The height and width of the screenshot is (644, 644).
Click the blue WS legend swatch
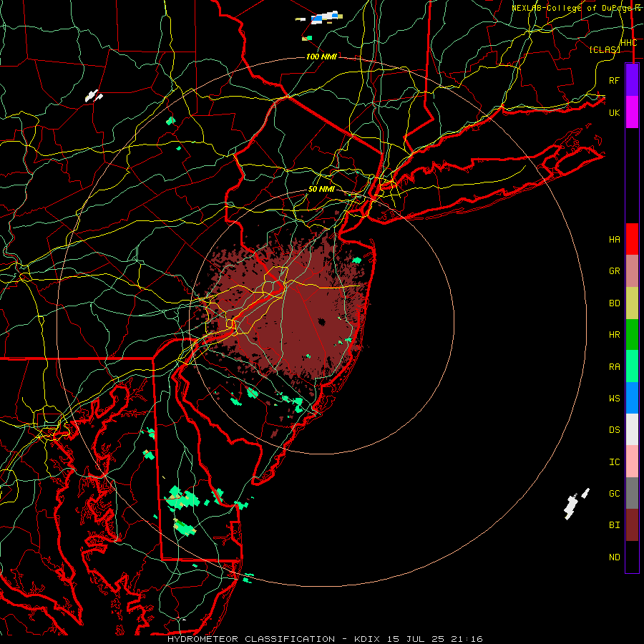click(x=632, y=398)
